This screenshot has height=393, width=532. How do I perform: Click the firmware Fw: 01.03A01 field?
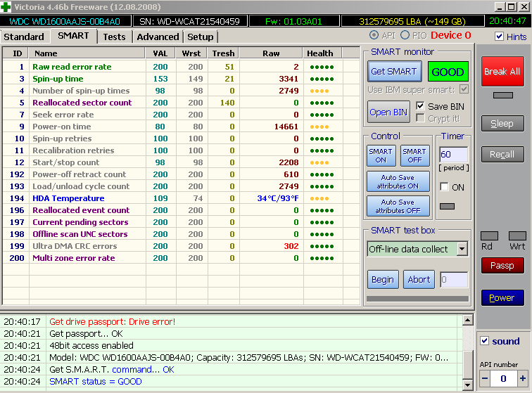(294, 21)
